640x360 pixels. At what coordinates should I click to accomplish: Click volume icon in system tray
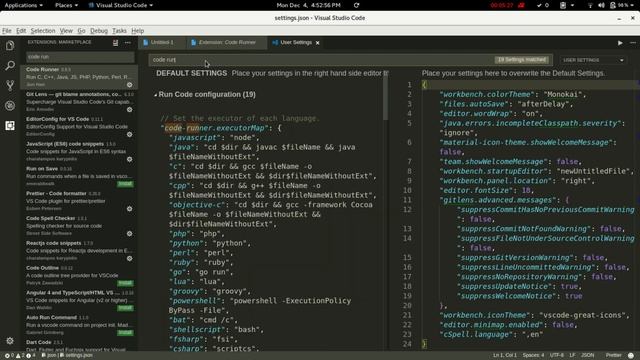(x=601, y=5)
